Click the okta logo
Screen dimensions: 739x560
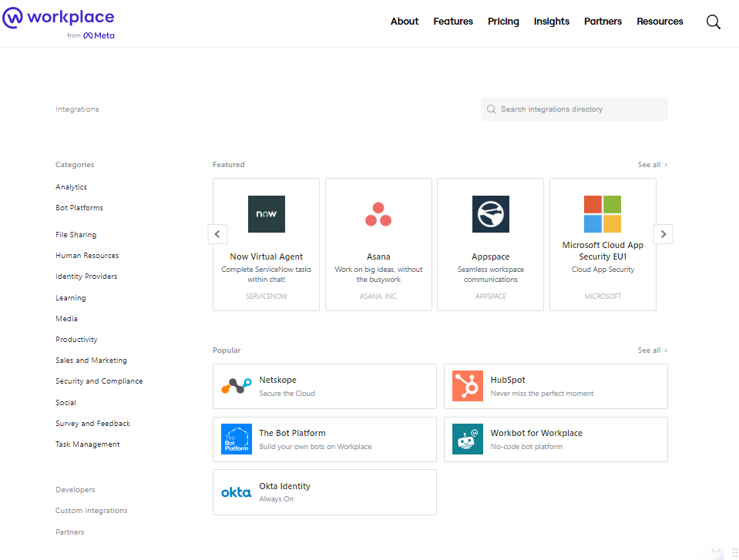click(x=236, y=492)
